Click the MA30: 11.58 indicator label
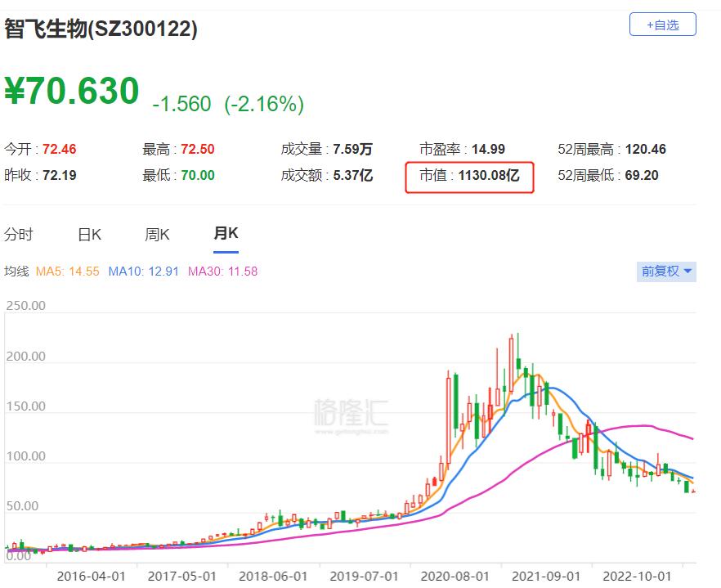The image size is (721, 588). tap(223, 272)
